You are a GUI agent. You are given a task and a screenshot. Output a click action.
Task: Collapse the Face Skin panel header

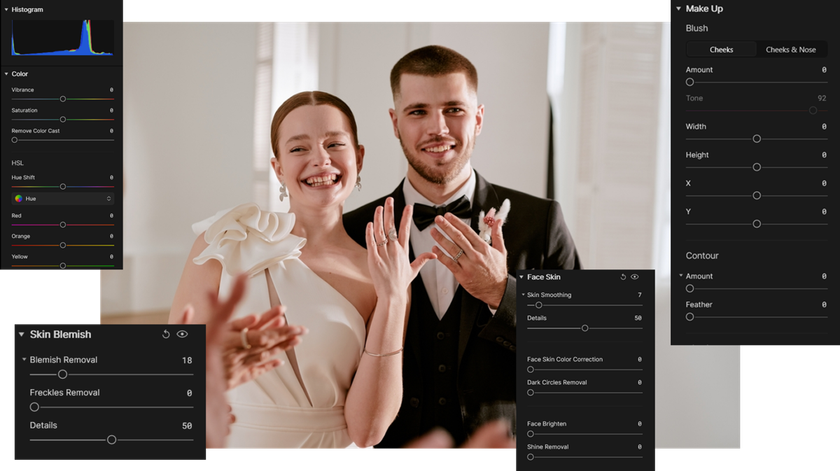click(521, 276)
